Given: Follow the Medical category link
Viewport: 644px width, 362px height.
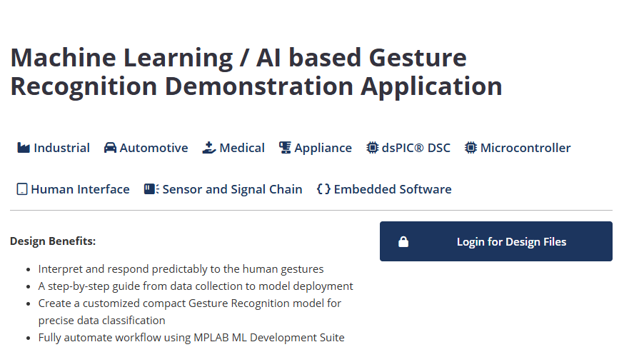Looking at the screenshot, I should (x=233, y=148).
